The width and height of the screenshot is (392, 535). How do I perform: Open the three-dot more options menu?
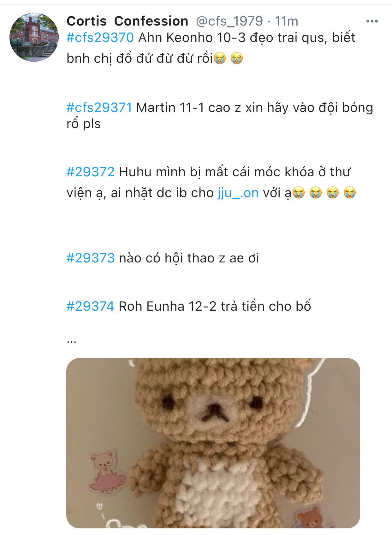tap(372, 21)
